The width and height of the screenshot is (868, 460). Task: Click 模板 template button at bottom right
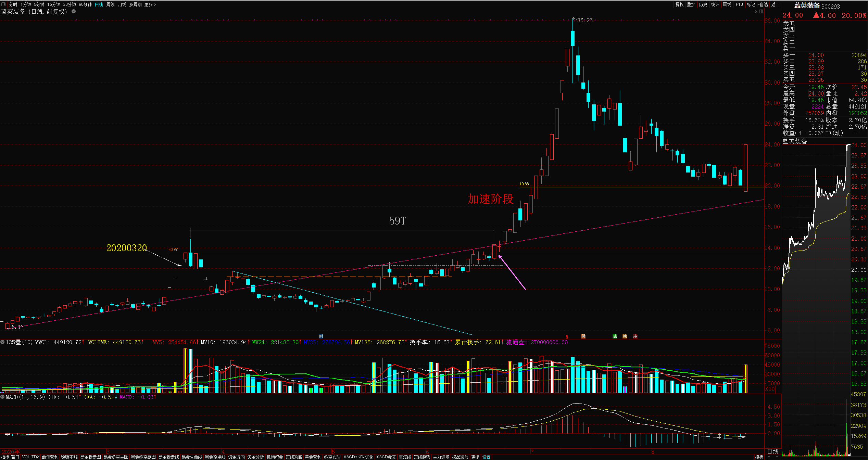759,457
